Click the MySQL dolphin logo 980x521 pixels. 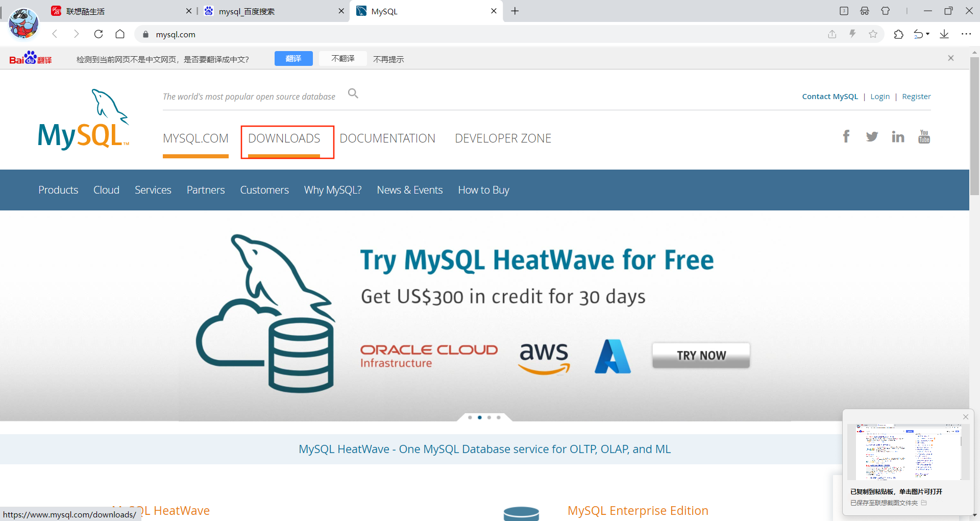pos(84,120)
